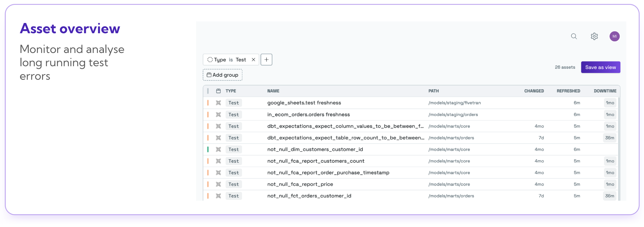Click test icon for in_ecom_orders.orders freshness row
The width and height of the screenshot is (644, 227).
point(218,115)
